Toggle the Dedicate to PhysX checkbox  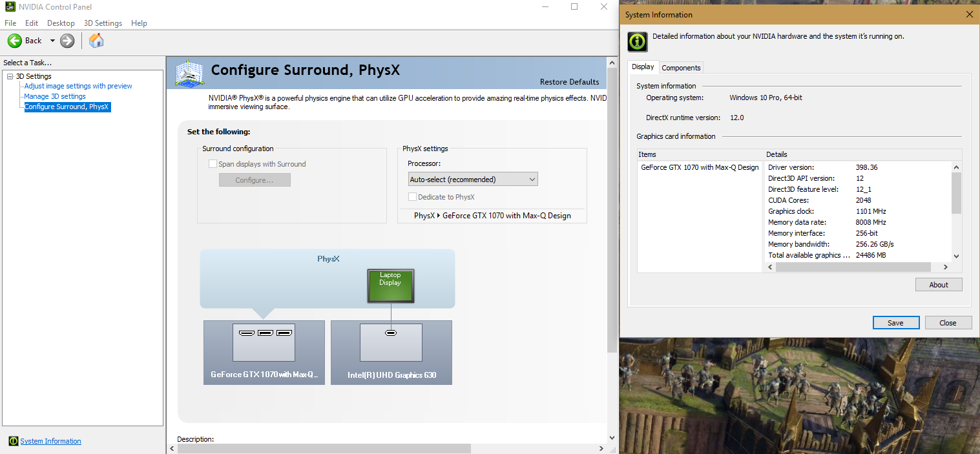tap(412, 197)
